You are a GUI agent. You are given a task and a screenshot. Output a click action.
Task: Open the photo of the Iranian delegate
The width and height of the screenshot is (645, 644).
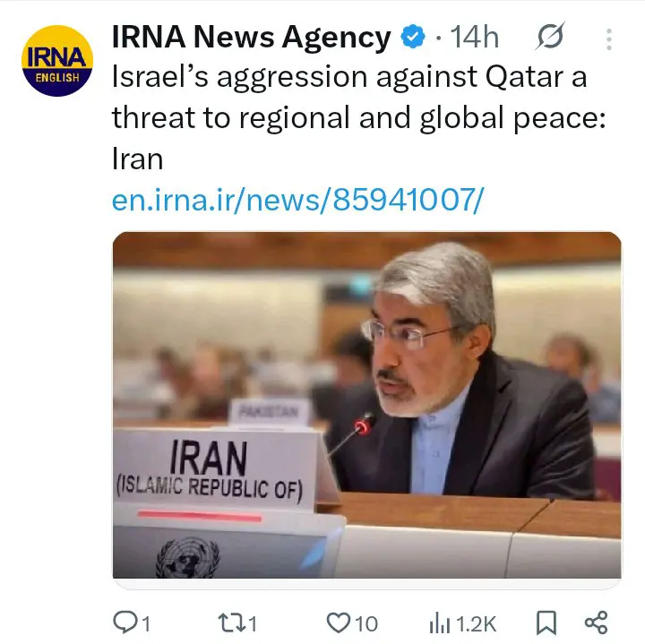click(367, 406)
